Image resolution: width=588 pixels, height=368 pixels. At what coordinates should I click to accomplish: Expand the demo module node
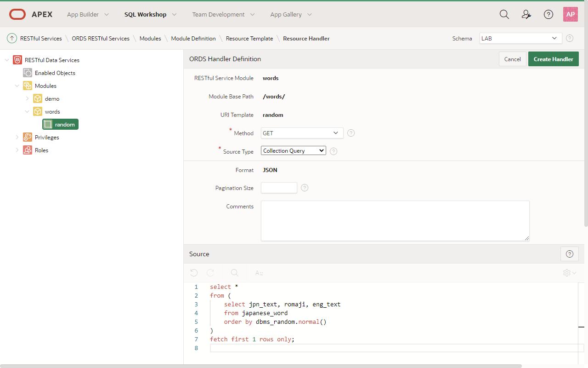pos(27,98)
